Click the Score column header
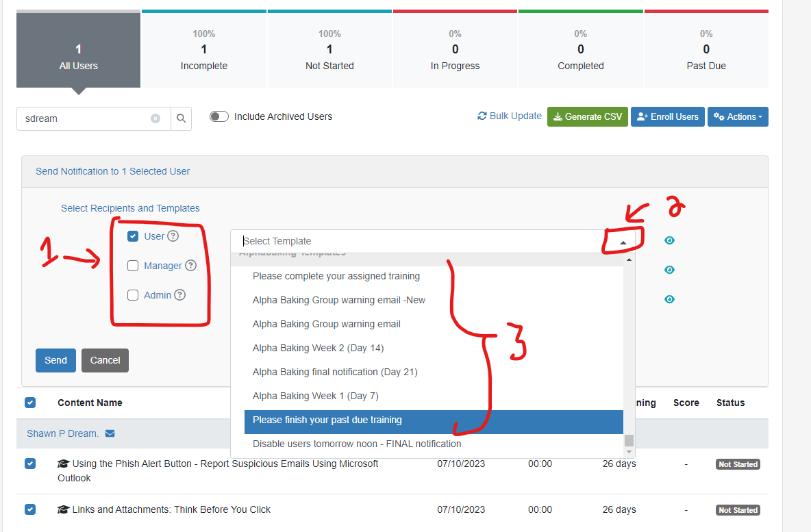 click(686, 403)
